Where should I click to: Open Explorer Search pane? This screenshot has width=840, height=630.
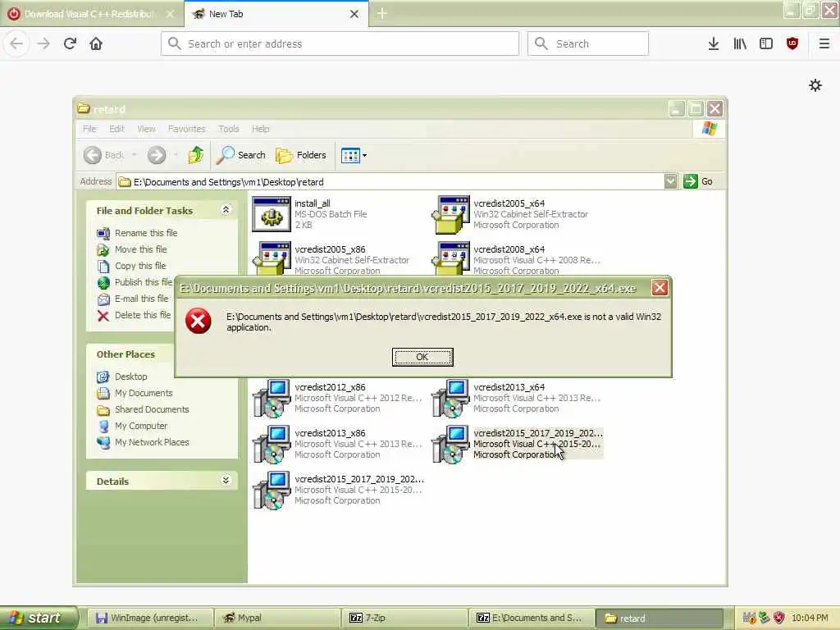pyautogui.click(x=241, y=155)
